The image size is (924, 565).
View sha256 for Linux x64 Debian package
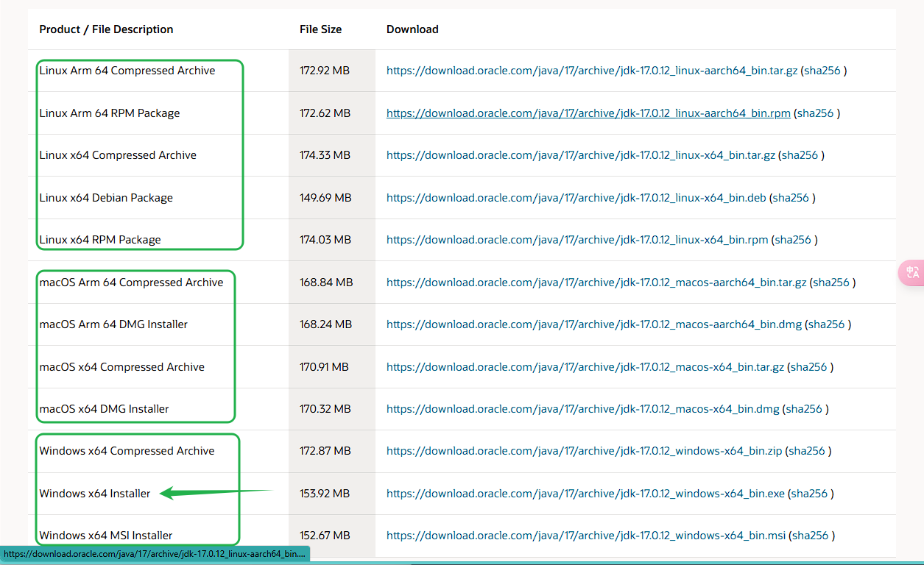point(791,198)
